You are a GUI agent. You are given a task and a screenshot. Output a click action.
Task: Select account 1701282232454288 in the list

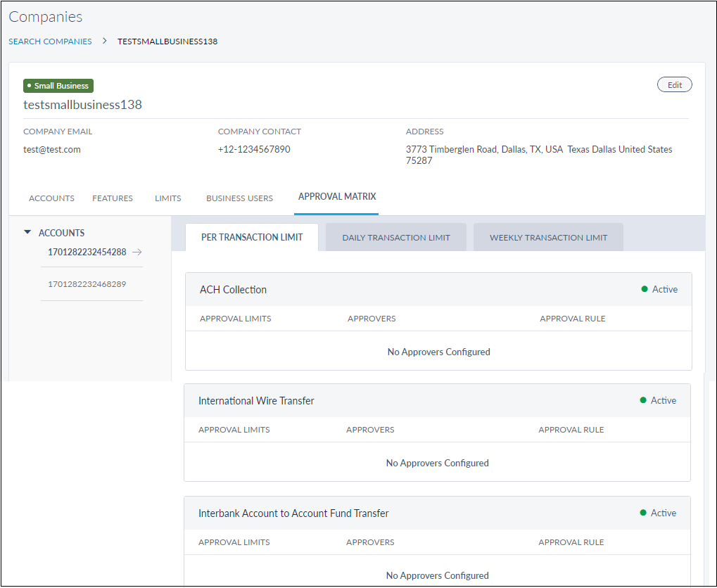point(86,253)
